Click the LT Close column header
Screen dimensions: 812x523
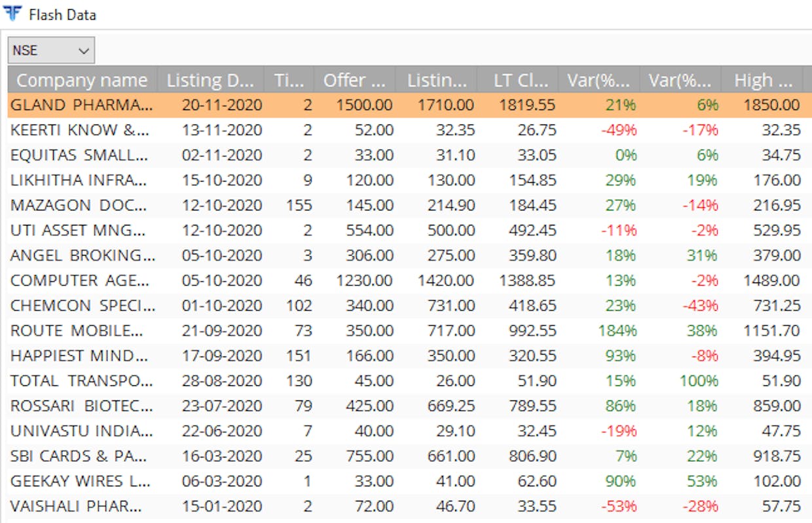click(x=518, y=81)
